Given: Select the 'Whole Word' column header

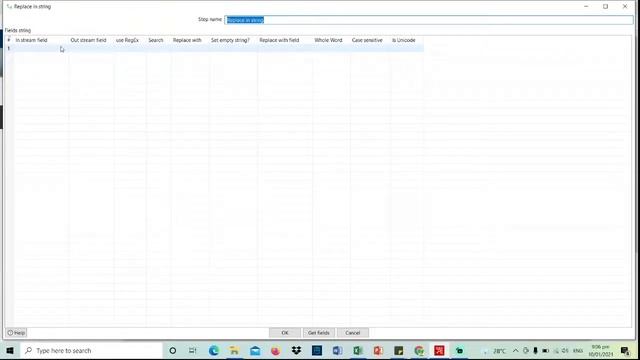Looking at the screenshot, I should pos(328,40).
